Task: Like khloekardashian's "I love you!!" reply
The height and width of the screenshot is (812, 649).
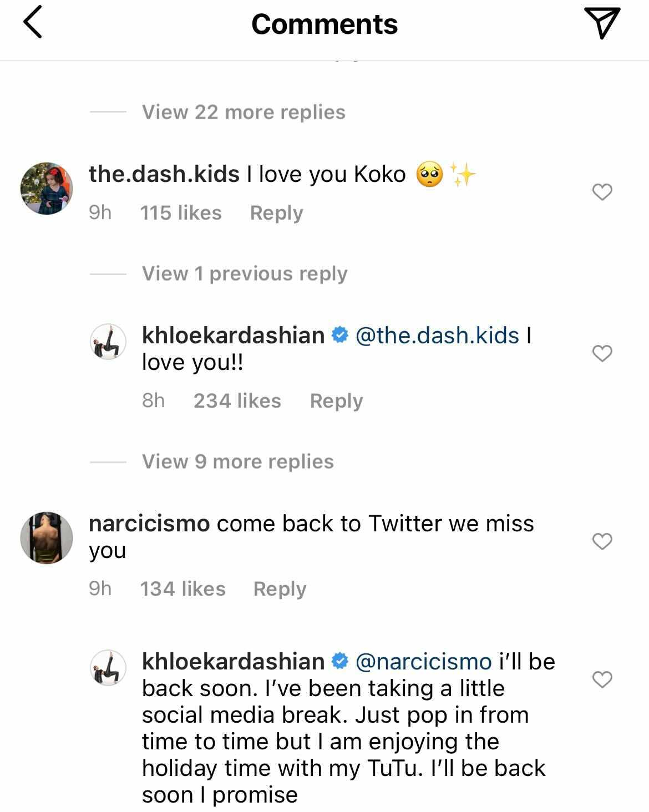Action: click(x=602, y=353)
